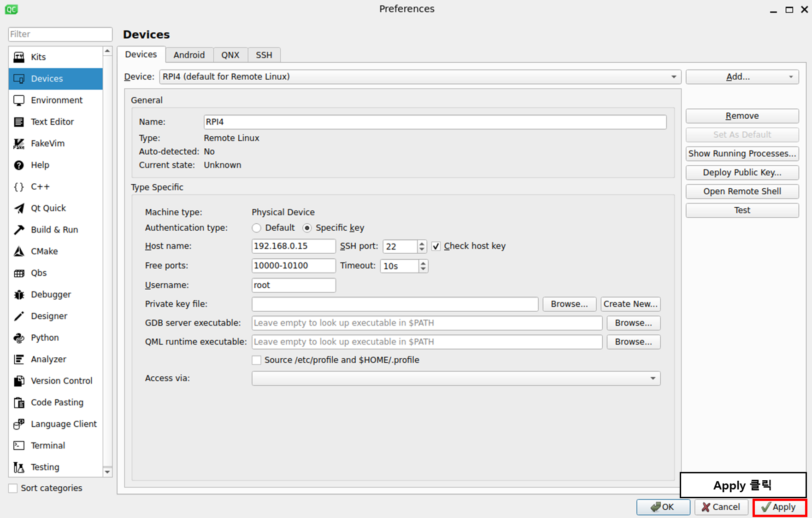Open the CMake triangle icon
Screen dimensions: 812x518
pyautogui.click(x=19, y=251)
